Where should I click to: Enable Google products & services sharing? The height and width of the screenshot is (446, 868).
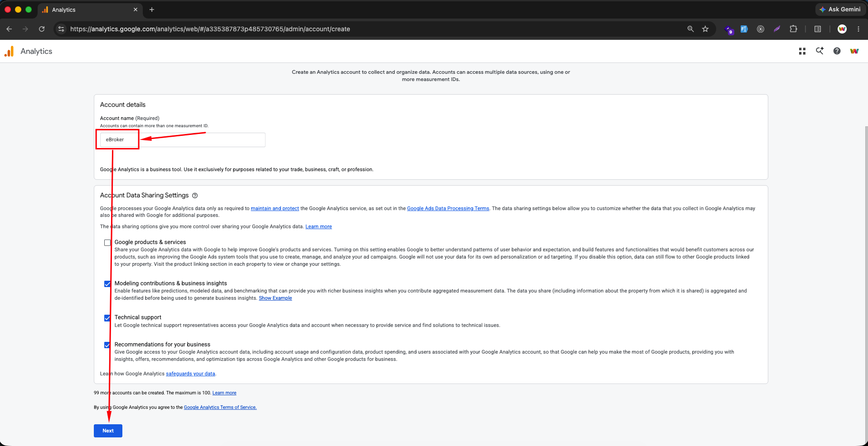(107, 243)
